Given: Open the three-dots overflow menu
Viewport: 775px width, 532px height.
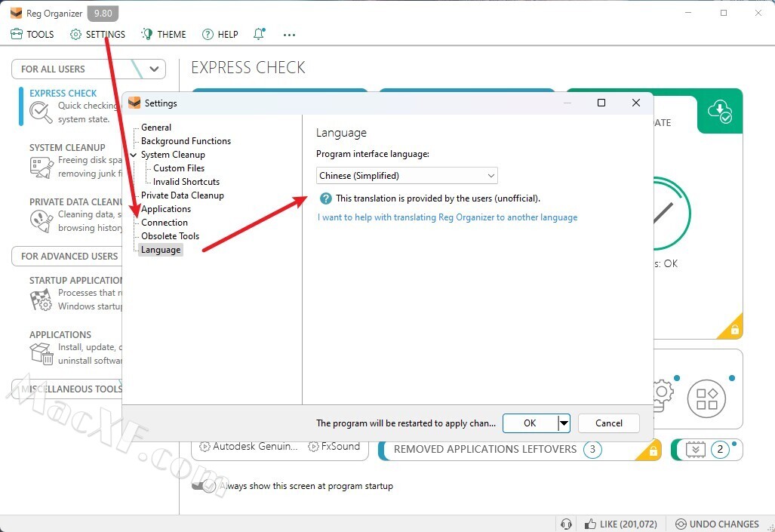Looking at the screenshot, I should 289,35.
